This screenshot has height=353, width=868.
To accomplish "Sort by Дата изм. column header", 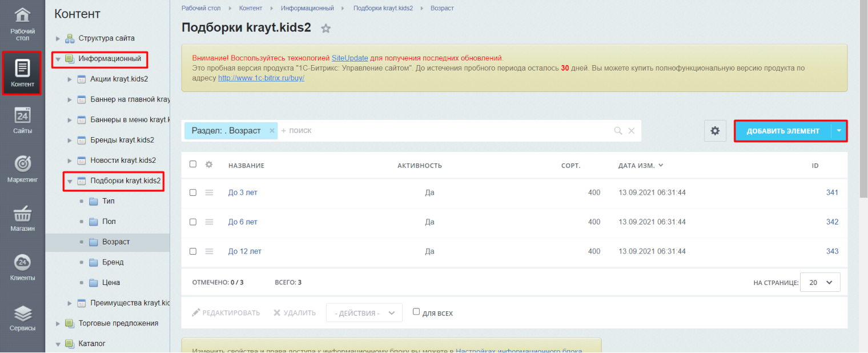I will (x=640, y=166).
